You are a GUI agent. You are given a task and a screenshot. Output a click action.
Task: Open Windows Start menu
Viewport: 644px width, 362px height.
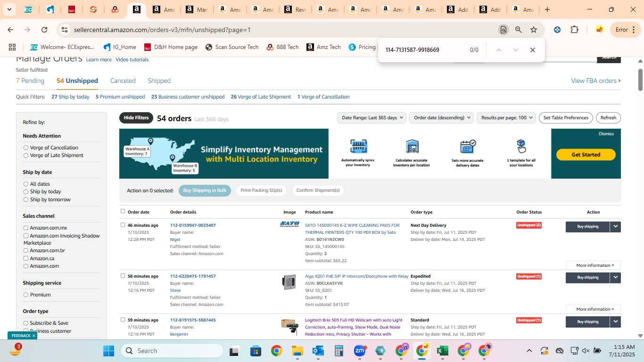(108, 351)
